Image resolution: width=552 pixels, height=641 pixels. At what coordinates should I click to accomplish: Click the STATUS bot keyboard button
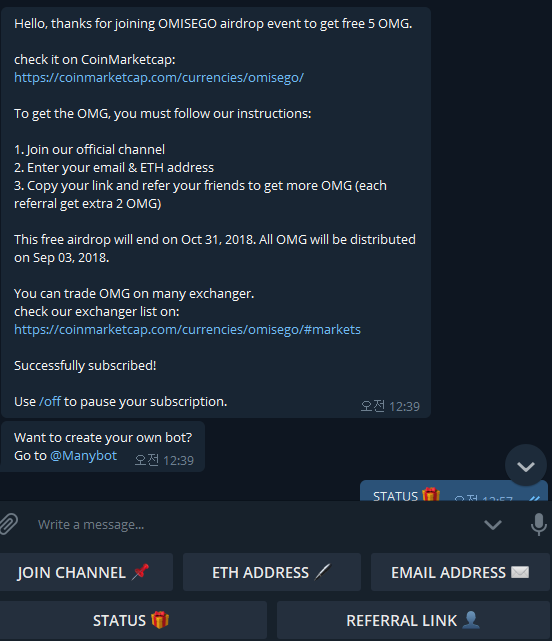coord(133,620)
